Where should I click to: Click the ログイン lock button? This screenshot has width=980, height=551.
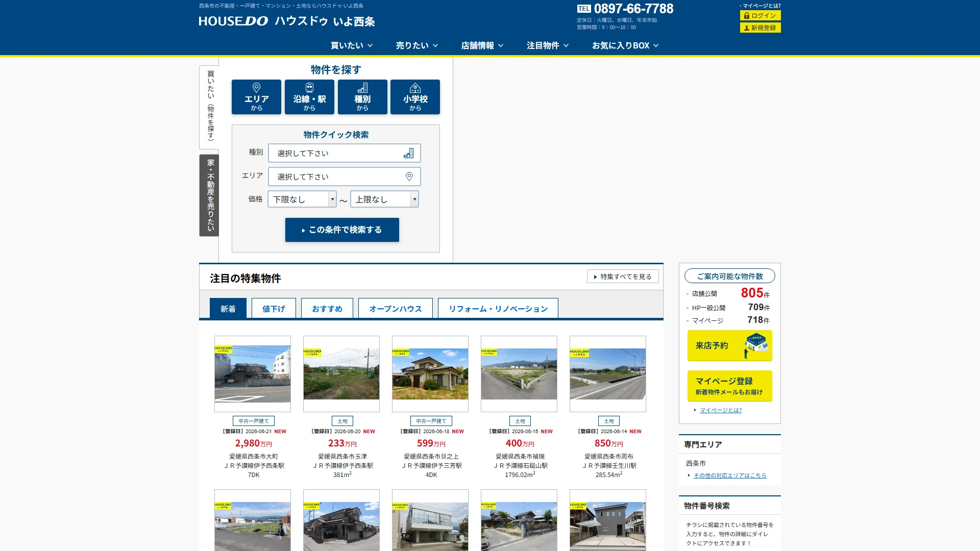point(760,15)
